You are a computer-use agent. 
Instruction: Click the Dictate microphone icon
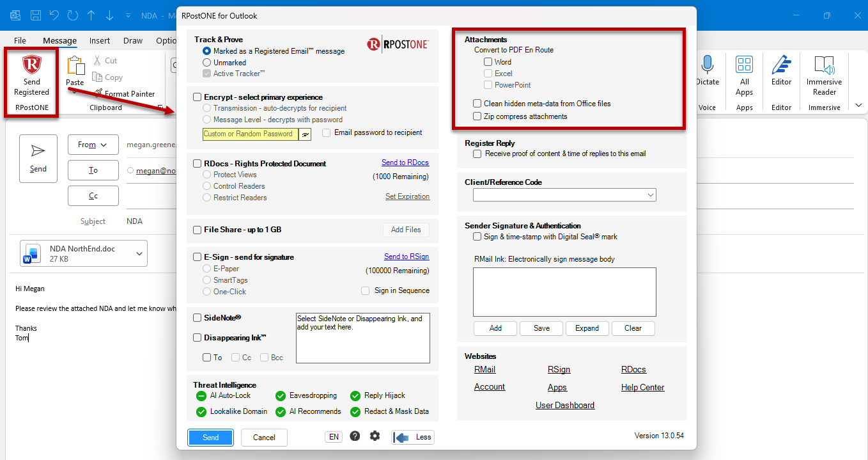coord(707,65)
